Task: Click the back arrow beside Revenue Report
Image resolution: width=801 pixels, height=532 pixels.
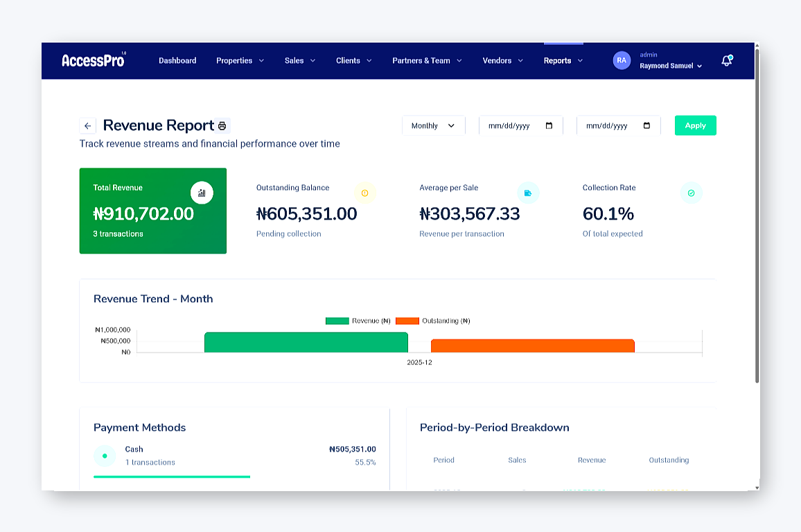Action: tap(87, 126)
